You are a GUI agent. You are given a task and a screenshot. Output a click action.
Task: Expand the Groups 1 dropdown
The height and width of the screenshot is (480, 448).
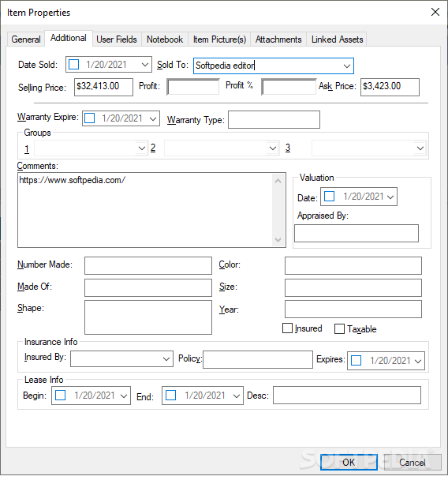(x=142, y=148)
